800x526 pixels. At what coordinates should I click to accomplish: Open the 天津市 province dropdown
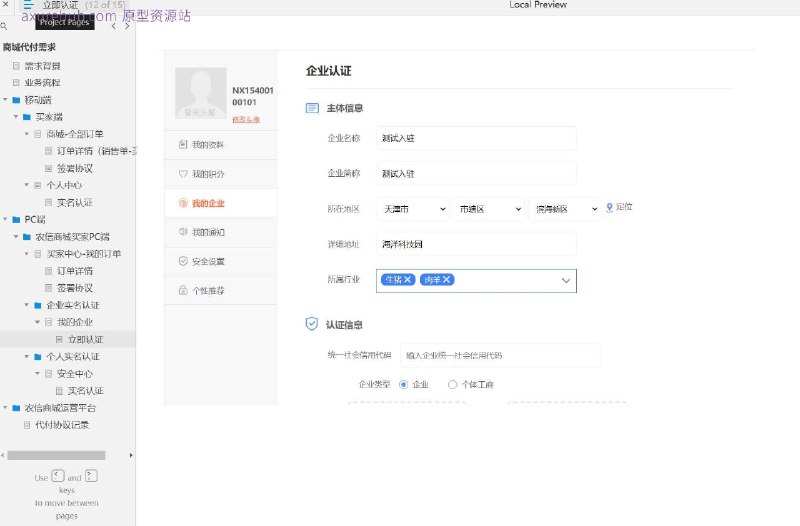(x=413, y=209)
